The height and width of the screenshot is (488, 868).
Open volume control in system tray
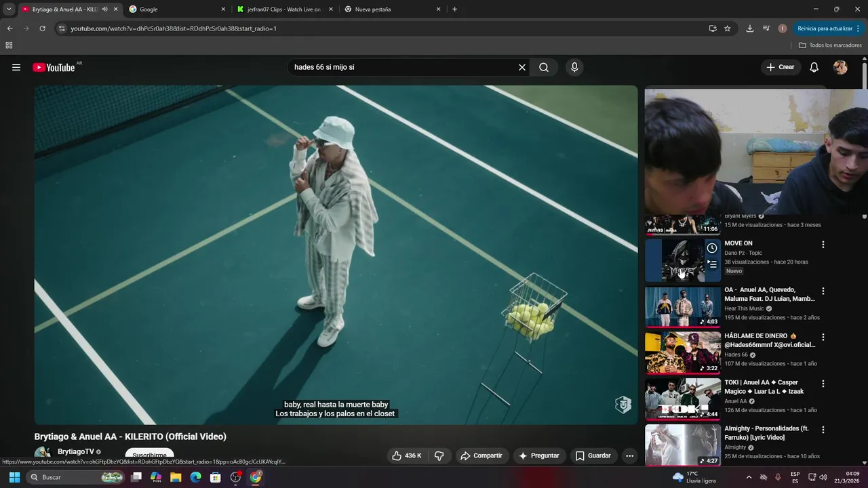pyautogui.click(x=823, y=477)
